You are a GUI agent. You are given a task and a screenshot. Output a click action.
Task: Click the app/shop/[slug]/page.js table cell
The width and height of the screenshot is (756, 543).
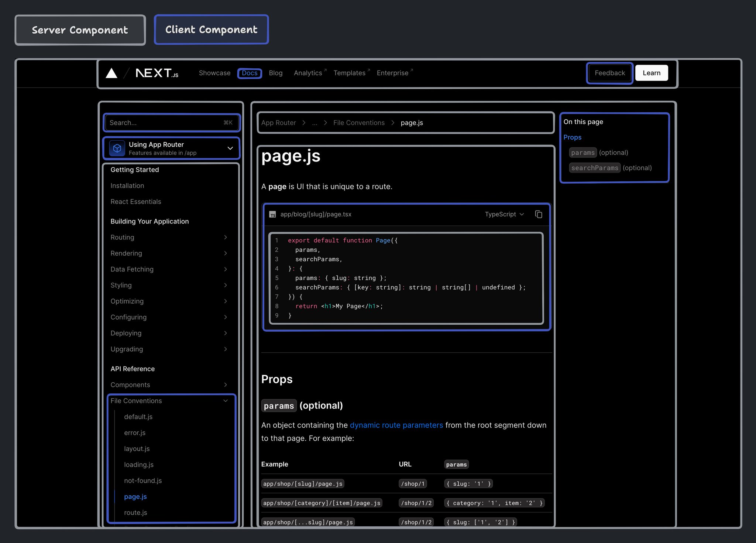(x=303, y=484)
